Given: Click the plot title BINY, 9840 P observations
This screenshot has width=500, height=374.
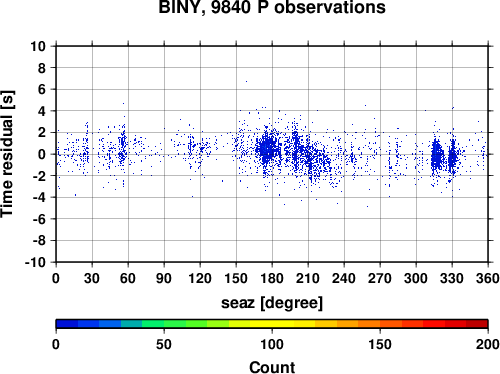Looking at the screenshot, I should [272, 7].
